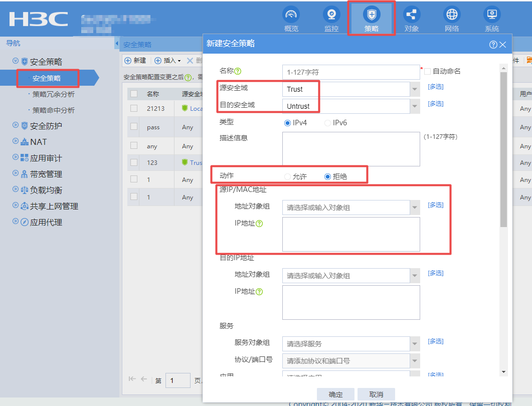Check the row pass checkbox
The width and height of the screenshot is (532, 406).
pyautogui.click(x=134, y=126)
